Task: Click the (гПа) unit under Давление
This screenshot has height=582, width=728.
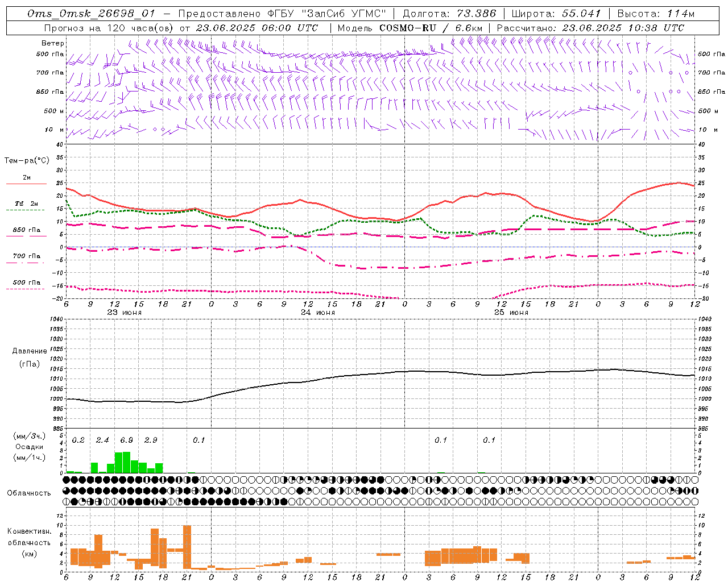Action: point(30,364)
